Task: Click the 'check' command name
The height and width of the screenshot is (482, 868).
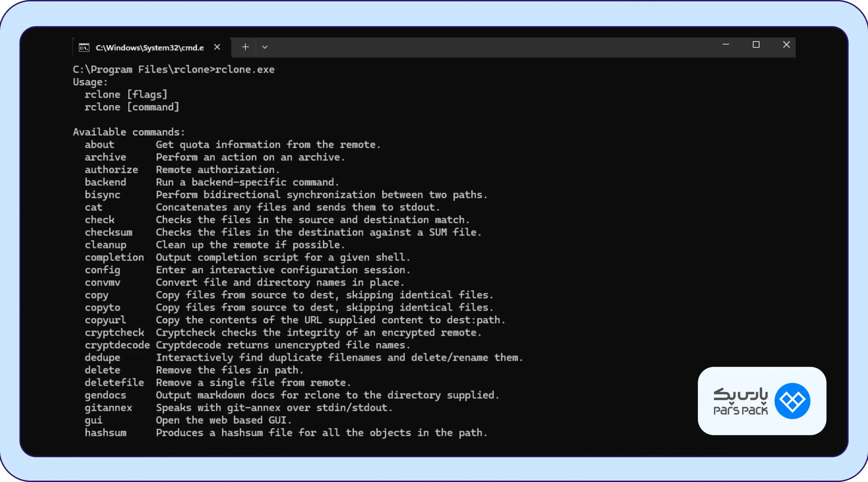Action: click(99, 220)
